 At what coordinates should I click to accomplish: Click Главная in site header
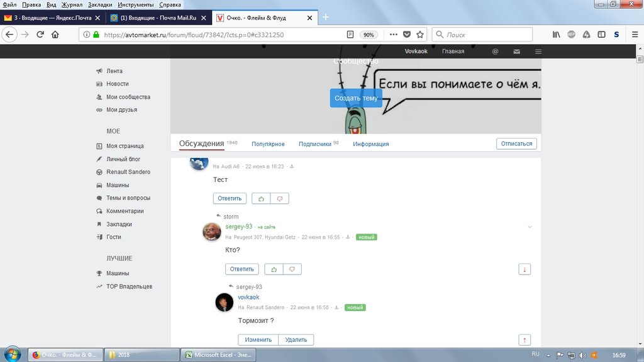[453, 52]
